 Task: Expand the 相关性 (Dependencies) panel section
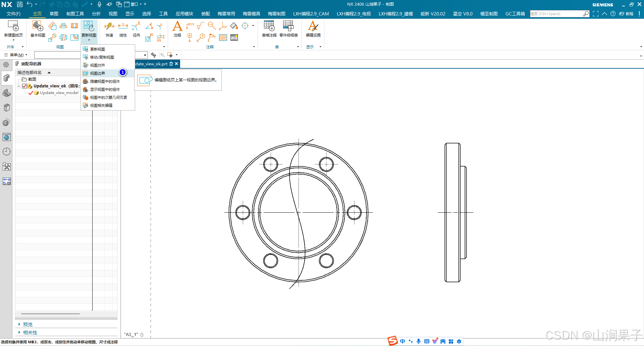pyautogui.click(x=19, y=332)
